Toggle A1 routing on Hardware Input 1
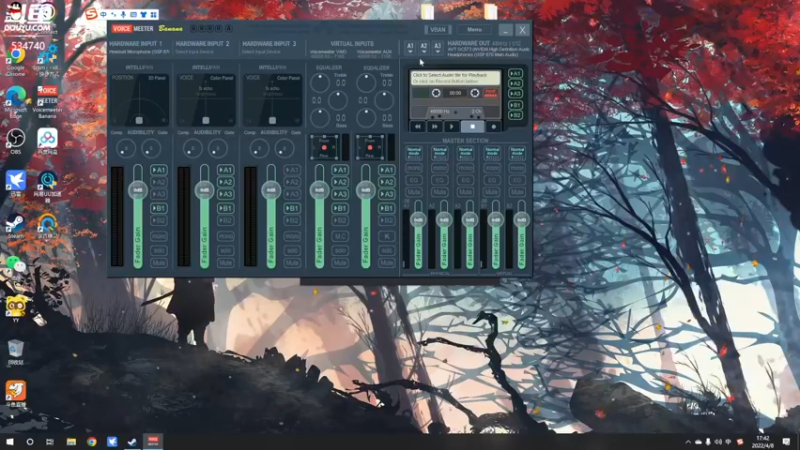Screen dimensions: 800x450 [159, 170]
